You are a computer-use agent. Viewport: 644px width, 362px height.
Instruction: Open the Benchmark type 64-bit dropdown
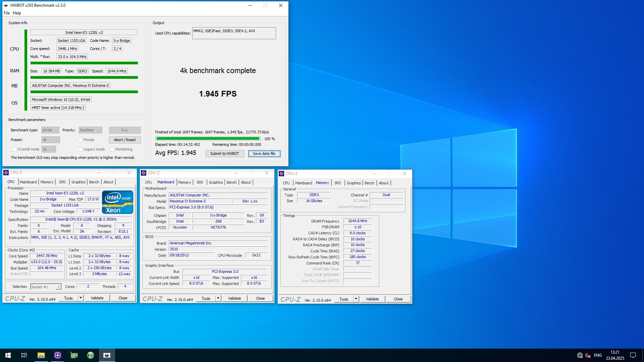(x=50, y=130)
